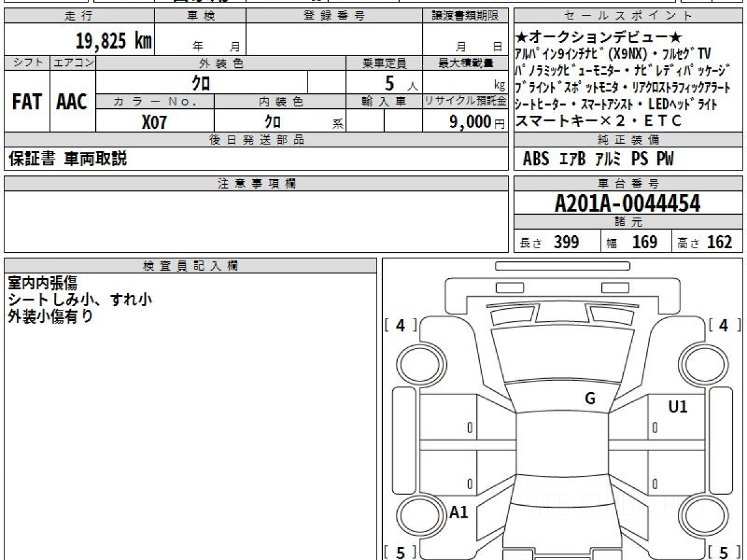The height and width of the screenshot is (560, 747).
Task: Click the 検査員記入欄 header
Action: point(190,266)
